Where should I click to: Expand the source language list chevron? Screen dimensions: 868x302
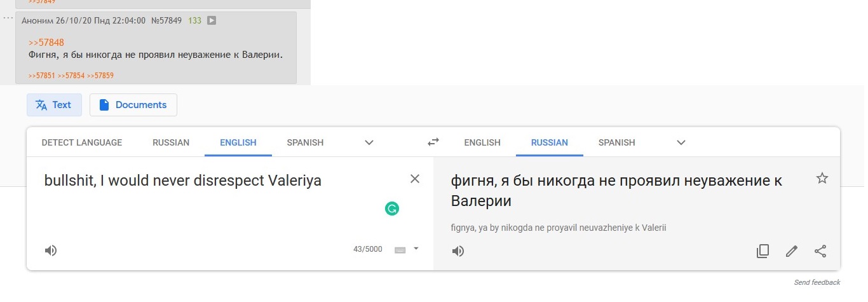(369, 142)
